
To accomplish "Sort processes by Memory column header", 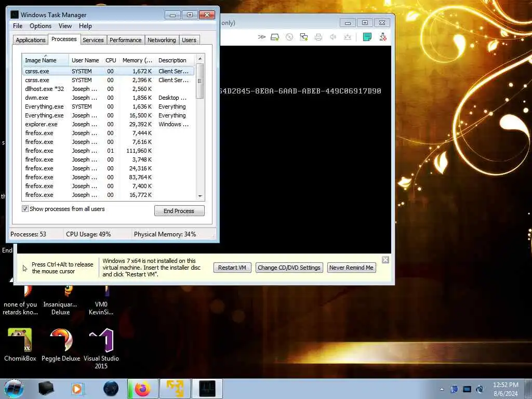I will (x=137, y=60).
